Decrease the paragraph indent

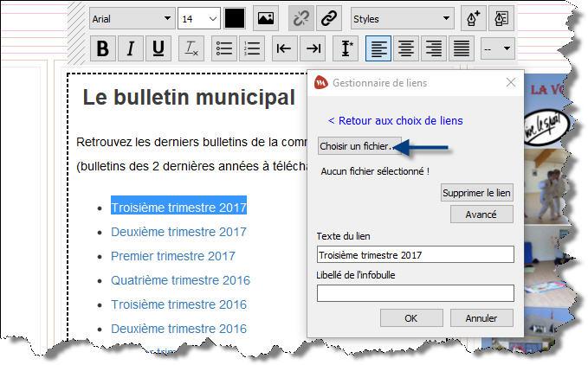click(x=283, y=49)
